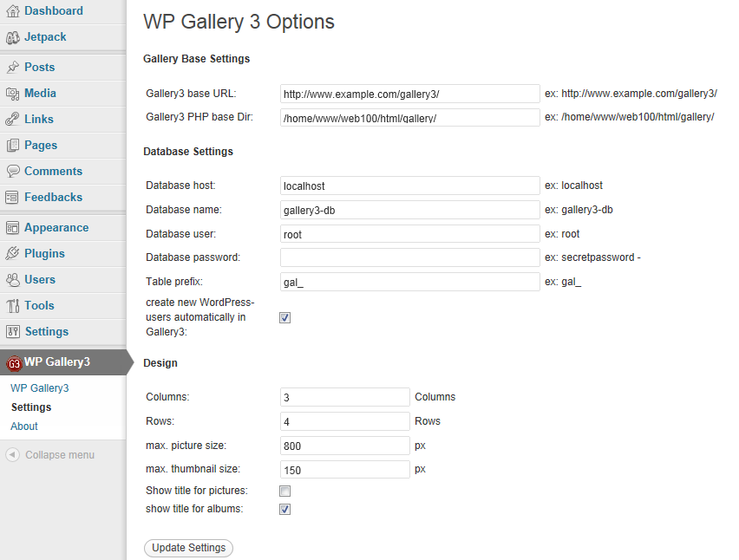Enable Show title for pictures checkbox
Screen dimensions: 739x560
coord(284,492)
